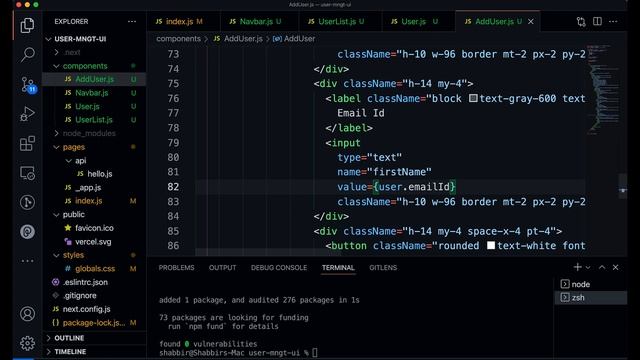The image size is (640, 360).
Task: Maximize the panel size
Action: tap(602, 267)
